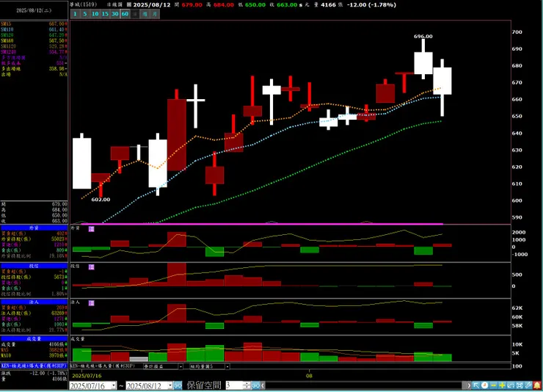The image size is (543, 392).
Task: Click the SMA20 legend entry
Action: pyautogui.click(x=34, y=35)
